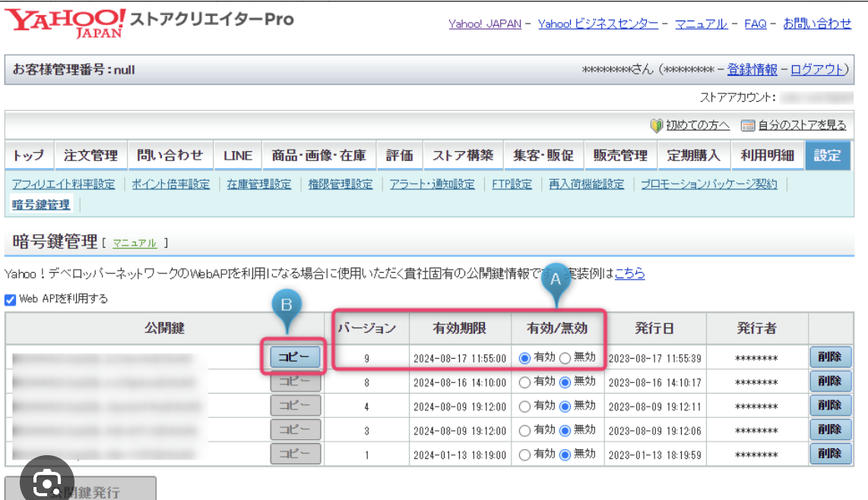868x500 pixels.
Task: Open the お問い合わせ link
Action: click(x=817, y=24)
